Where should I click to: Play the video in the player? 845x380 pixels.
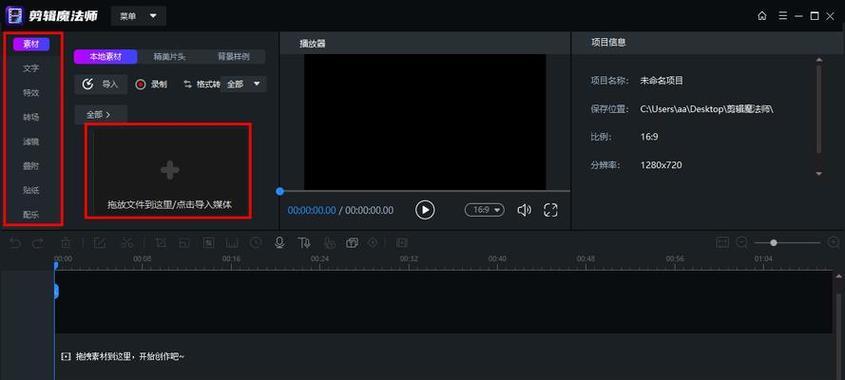[425, 210]
